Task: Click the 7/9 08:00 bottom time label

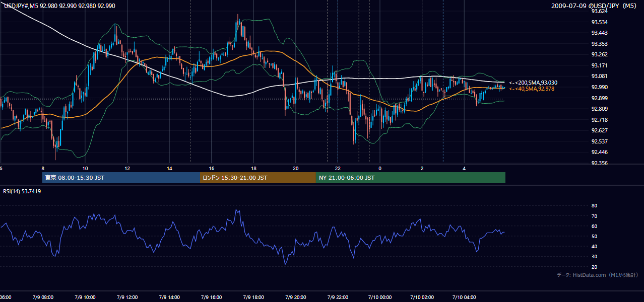Action: coord(42,297)
